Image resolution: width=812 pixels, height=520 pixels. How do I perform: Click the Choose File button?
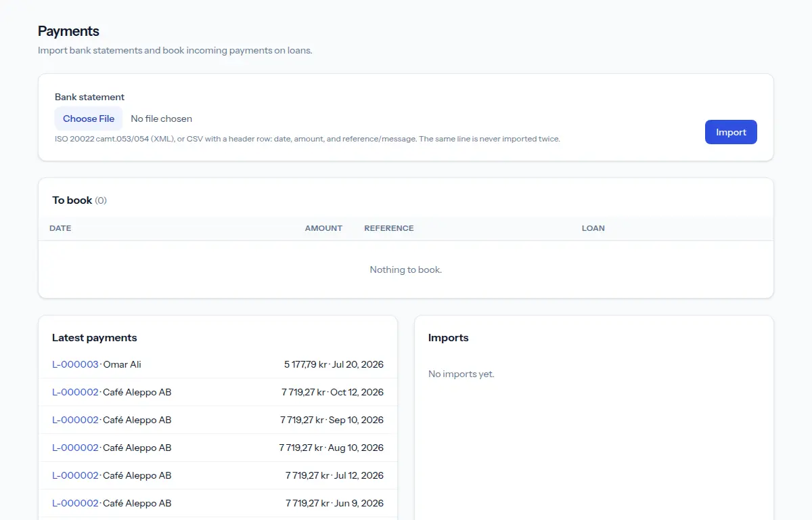[89, 118]
